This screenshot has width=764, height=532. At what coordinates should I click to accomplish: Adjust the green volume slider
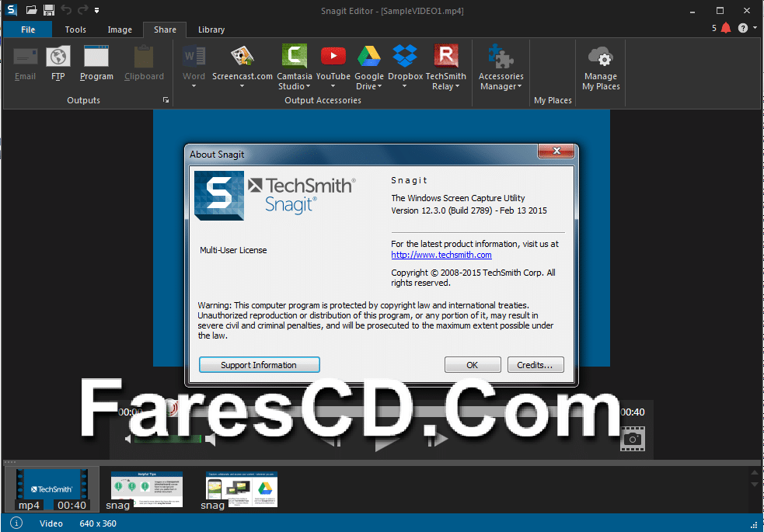168,439
